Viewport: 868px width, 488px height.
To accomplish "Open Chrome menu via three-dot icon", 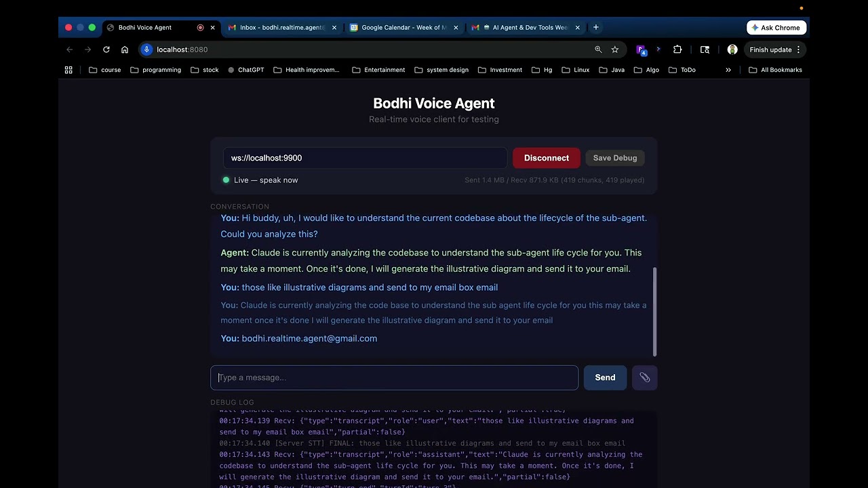I will pyautogui.click(x=798, y=49).
